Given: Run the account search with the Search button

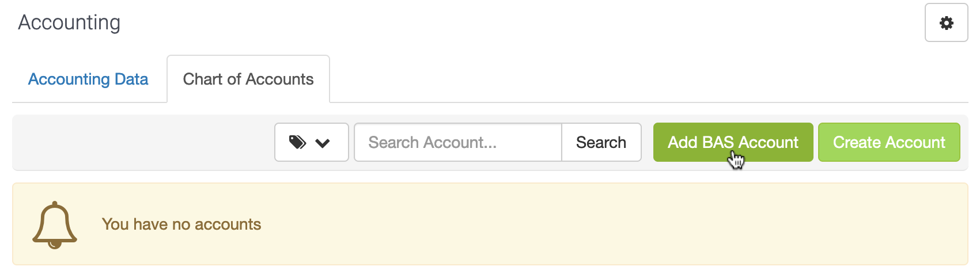Looking at the screenshot, I should click(601, 142).
